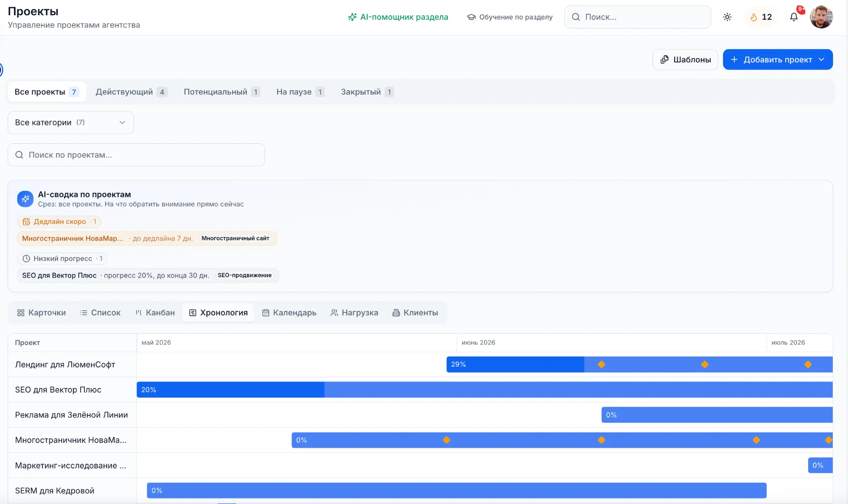This screenshot has width=848, height=504.
Task: Open project Лендинг для ЛюменСофт row
Action: pos(65,365)
